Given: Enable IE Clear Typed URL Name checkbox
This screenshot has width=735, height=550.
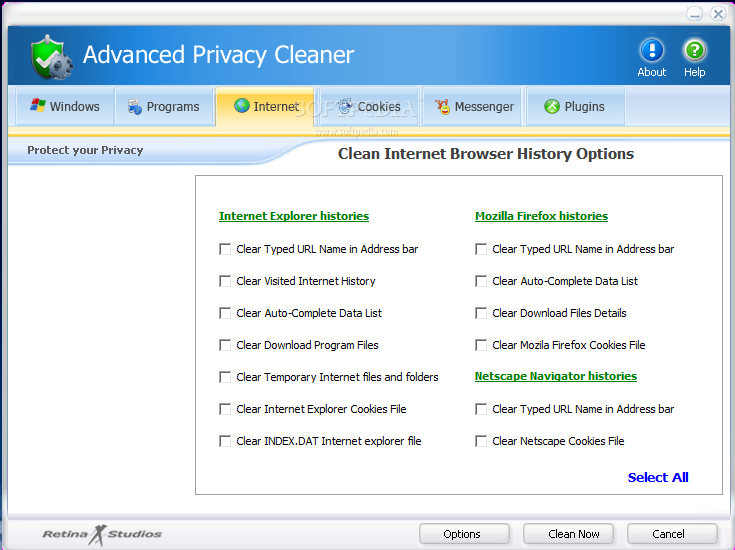Looking at the screenshot, I should pos(225,249).
